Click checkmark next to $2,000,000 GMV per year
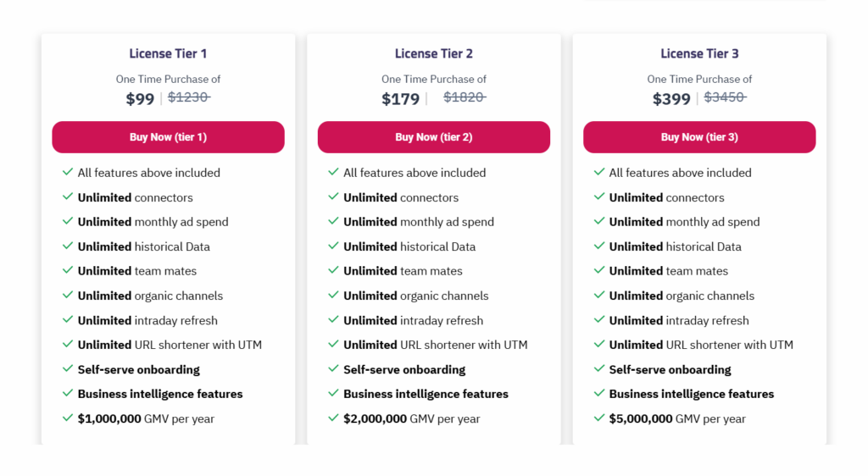Viewport: 868px width, 476px height. tap(333, 418)
